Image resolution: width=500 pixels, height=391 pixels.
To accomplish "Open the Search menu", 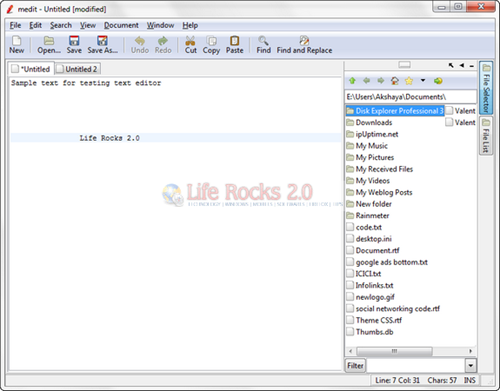I will coord(61,25).
